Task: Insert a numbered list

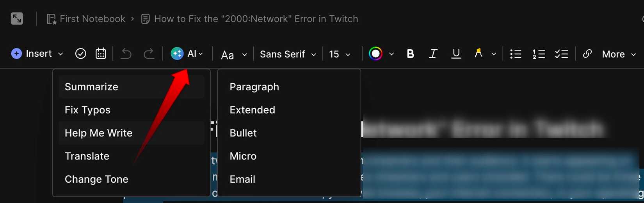Action: (539, 54)
